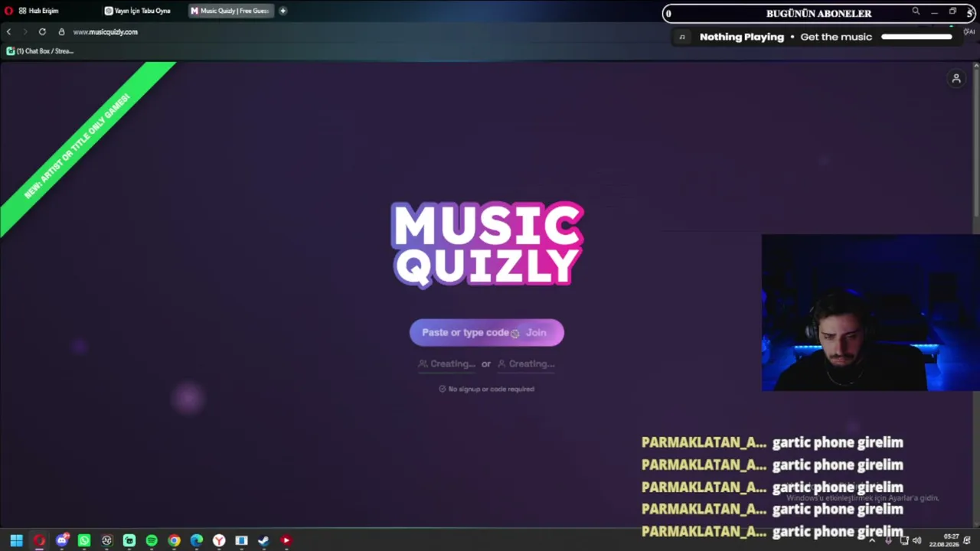Open the red play-button app in taskbar
Screen dimensions: 980x551
pos(286,540)
